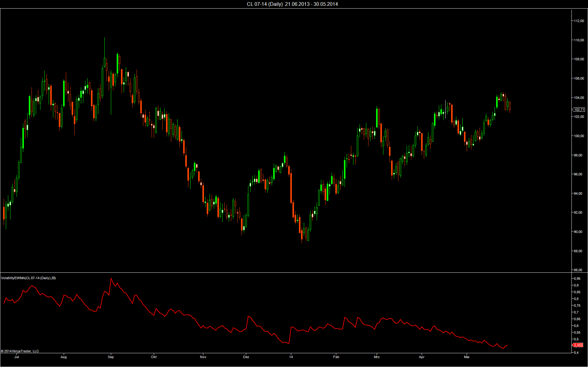This screenshot has height=367, width=588.
Task: Click the Aug label on time axis
Action: (63, 357)
